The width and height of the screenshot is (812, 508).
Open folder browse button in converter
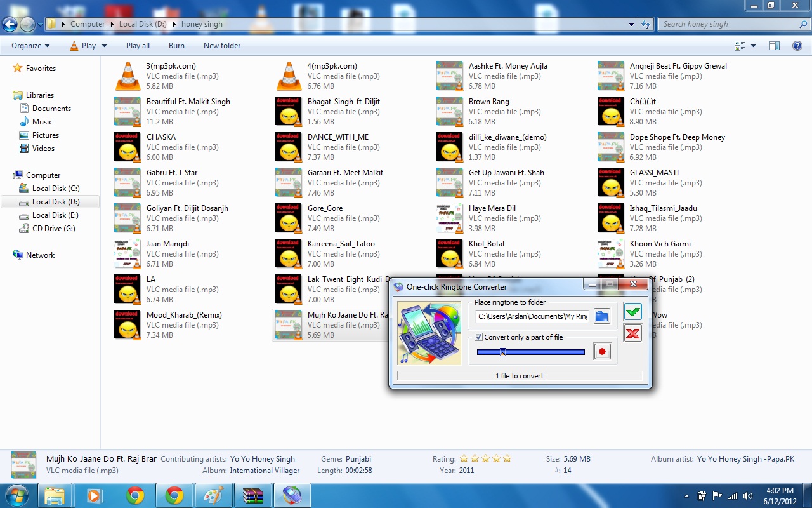601,316
